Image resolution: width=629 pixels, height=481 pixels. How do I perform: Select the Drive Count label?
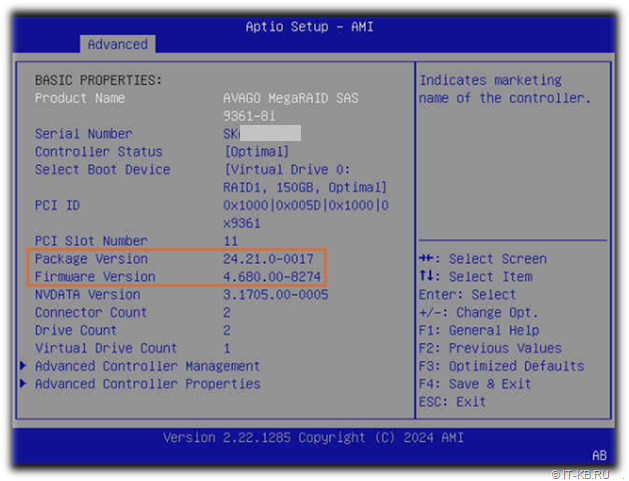(x=76, y=330)
